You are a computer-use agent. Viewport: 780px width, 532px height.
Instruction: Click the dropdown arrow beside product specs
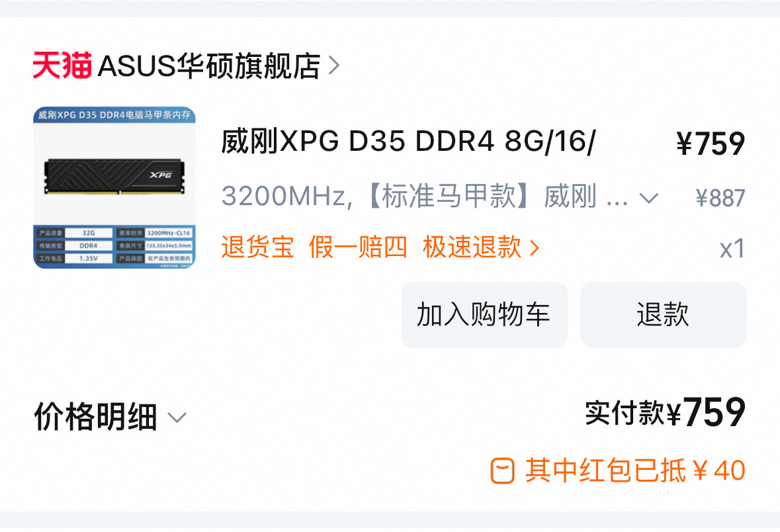click(648, 198)
